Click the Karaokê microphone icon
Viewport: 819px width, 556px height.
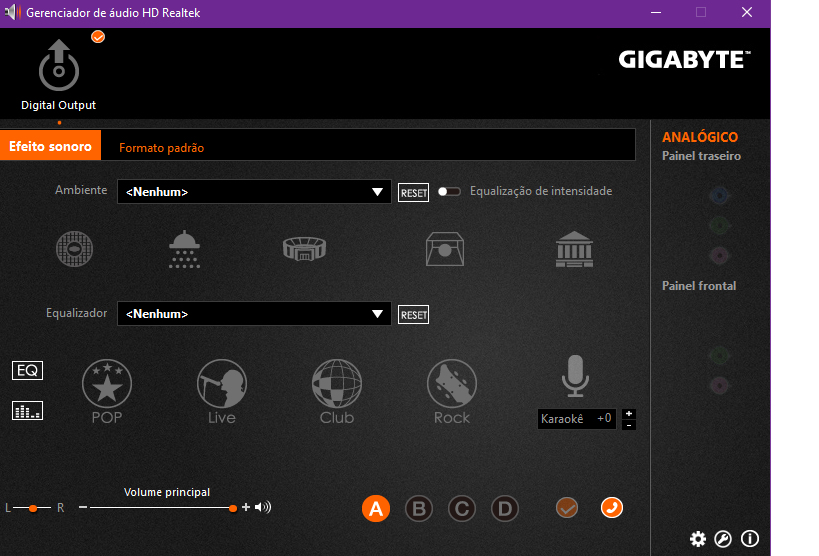(x=575, y=376)
